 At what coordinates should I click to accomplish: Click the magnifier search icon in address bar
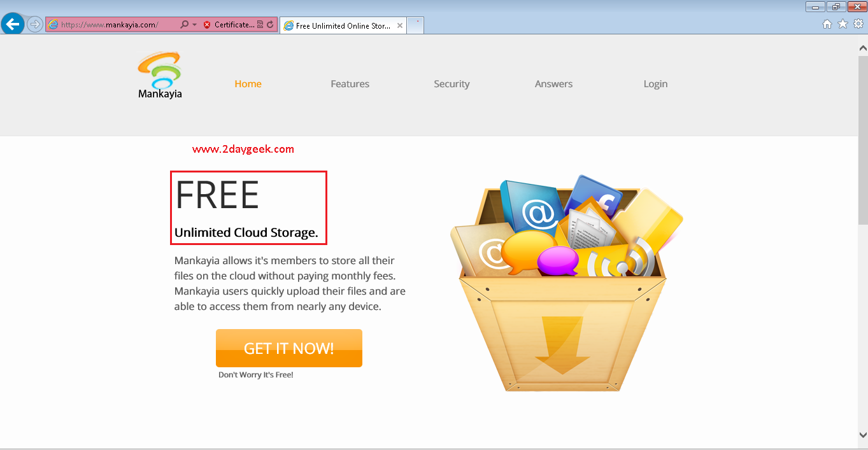pyautogui.click(x=185, y=25)
